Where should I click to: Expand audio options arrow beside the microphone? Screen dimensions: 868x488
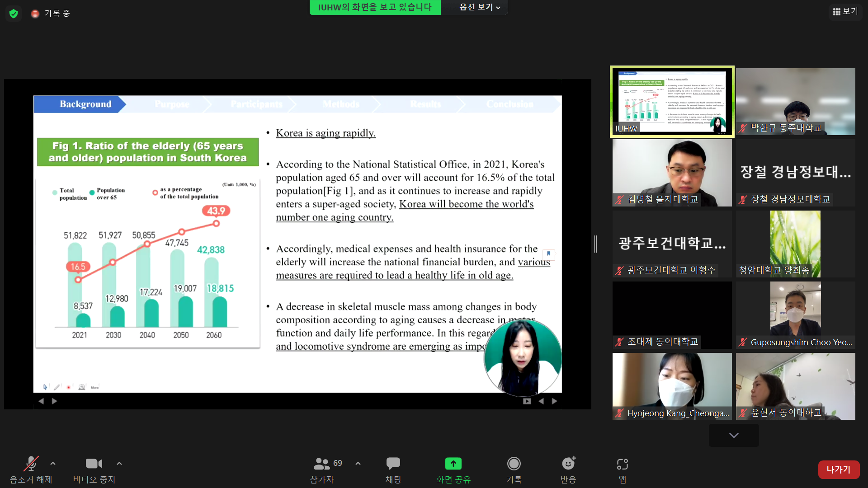[x=53, y=464]
